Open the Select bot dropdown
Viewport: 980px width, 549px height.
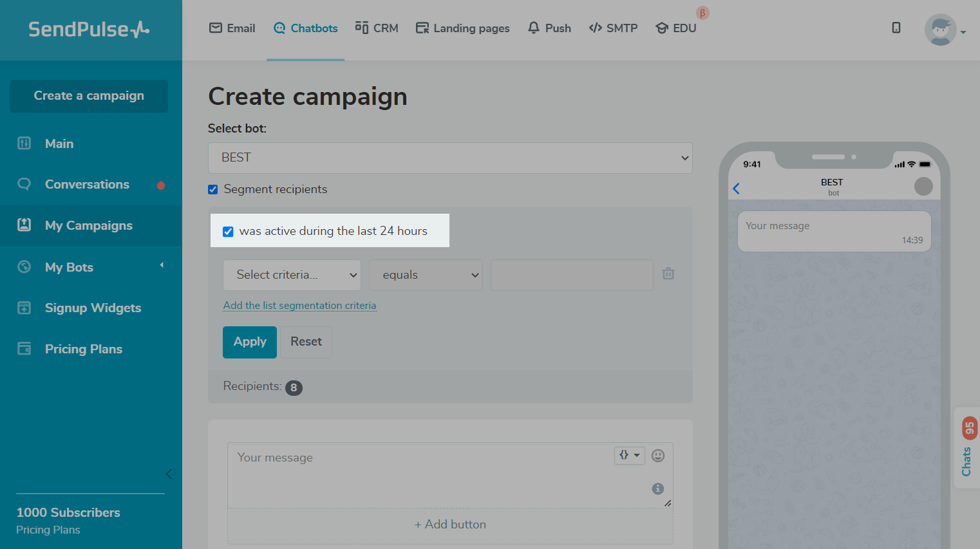[450, 158]
